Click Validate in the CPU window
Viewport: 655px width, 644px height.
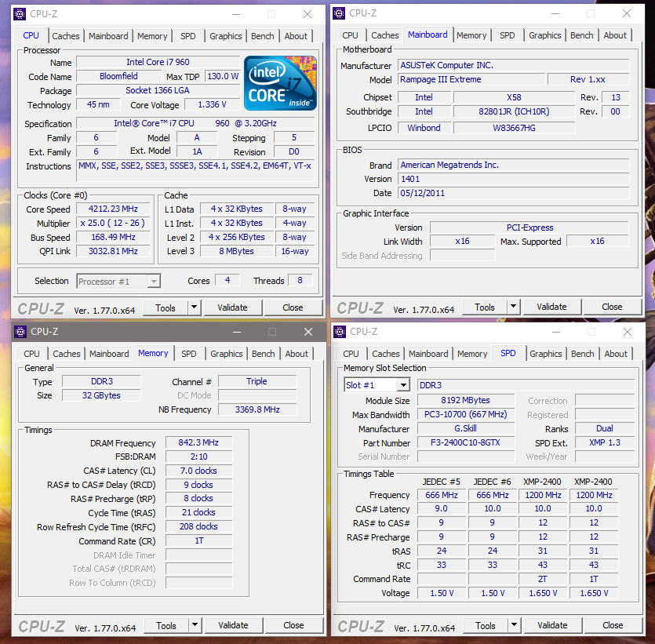pos(232,307)
